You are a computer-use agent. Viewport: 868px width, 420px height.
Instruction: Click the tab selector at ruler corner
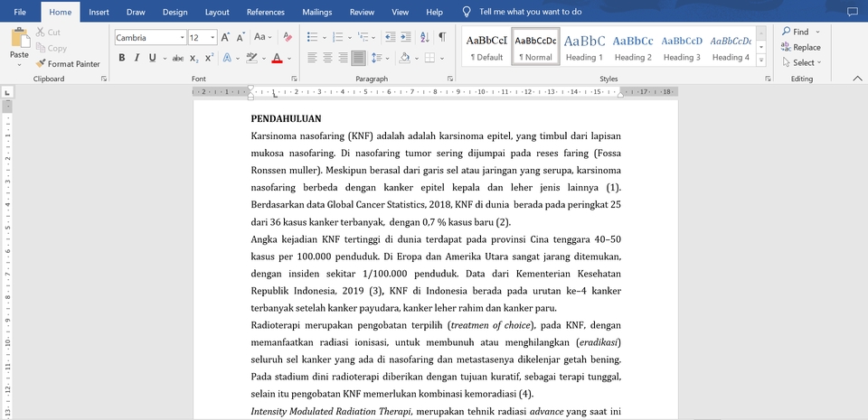[6, 92]
